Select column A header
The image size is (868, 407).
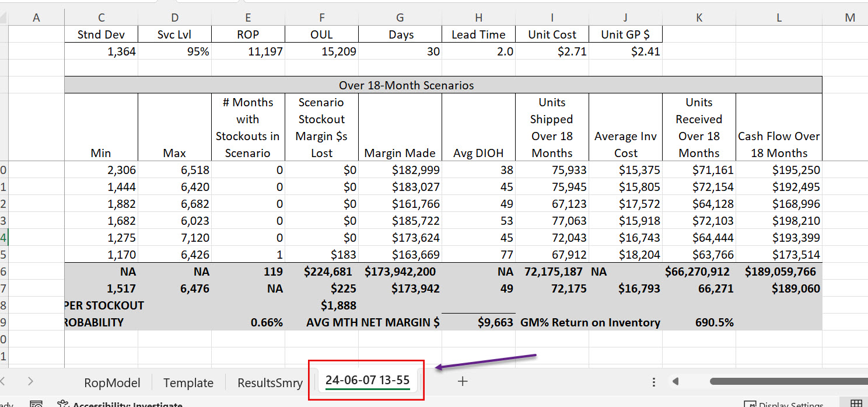pos(36,18)
